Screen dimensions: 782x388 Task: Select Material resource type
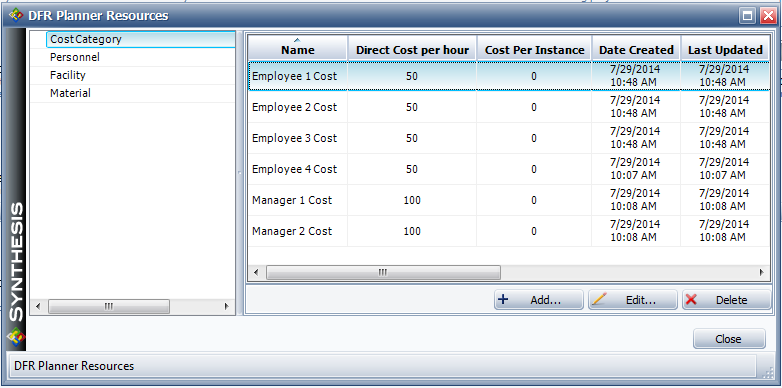pyautogui.click(x=133, y=93)
